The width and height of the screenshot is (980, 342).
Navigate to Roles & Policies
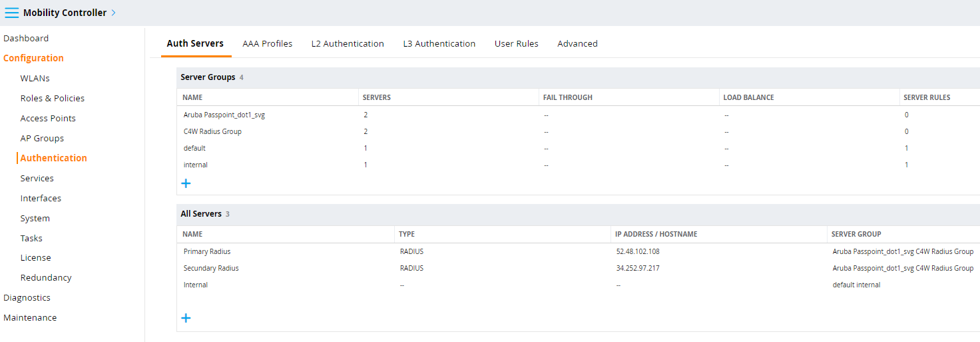pos(53,98)
